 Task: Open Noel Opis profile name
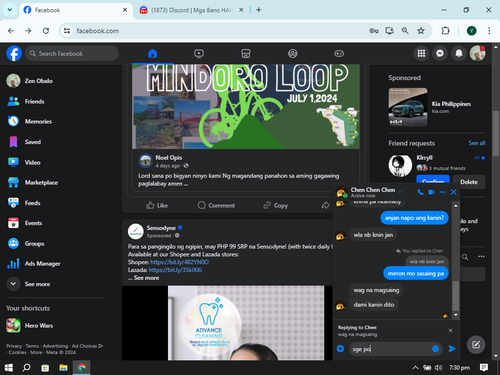[169, 157]
